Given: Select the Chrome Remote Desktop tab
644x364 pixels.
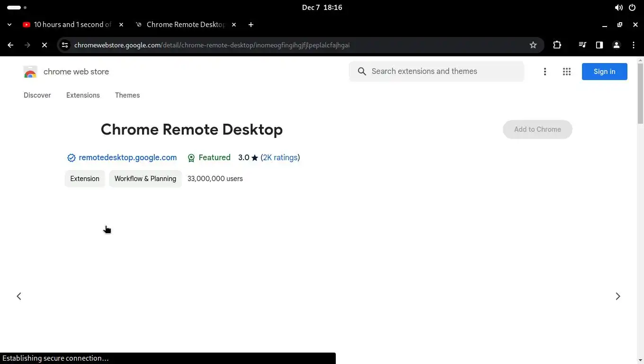Looking at the screenshot, I should pos(186,25).
